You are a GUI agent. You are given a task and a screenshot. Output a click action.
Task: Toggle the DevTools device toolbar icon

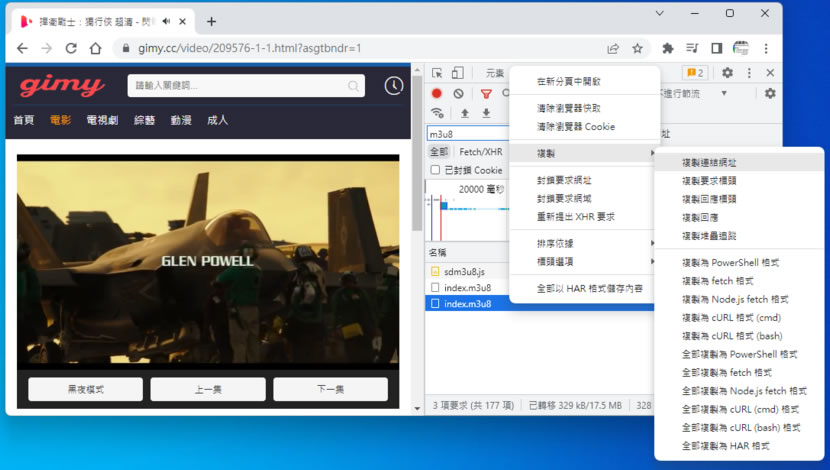coord(458,73)
